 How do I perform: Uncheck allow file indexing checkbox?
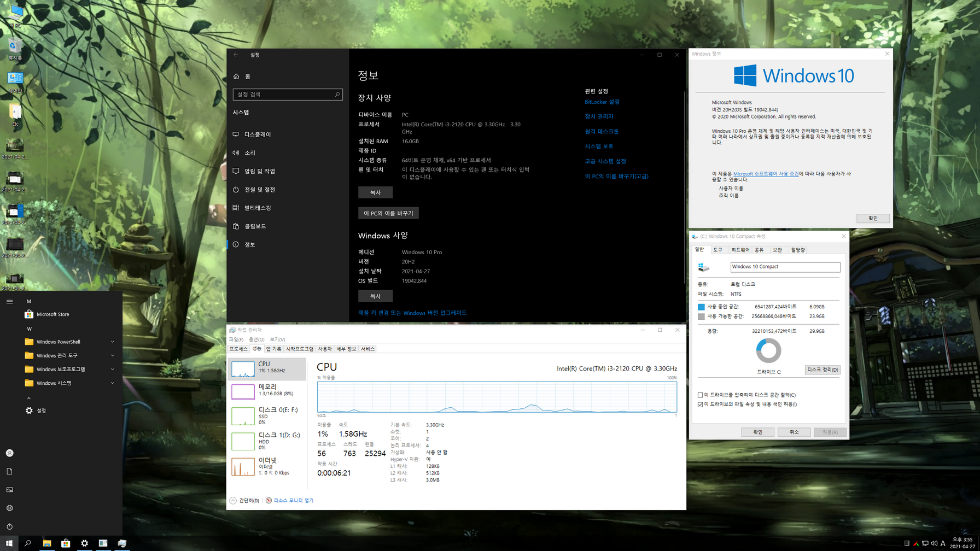pyautogui.click(x=700, y=405)
